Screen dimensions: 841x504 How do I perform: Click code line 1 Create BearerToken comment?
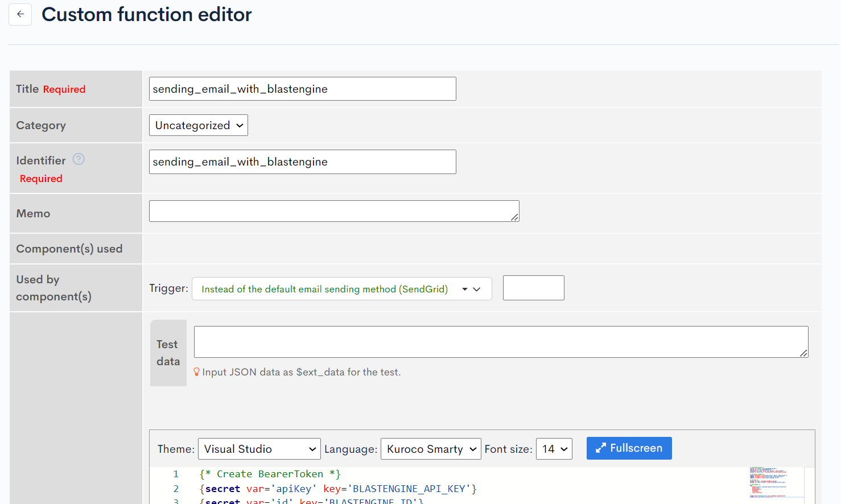point(270,474)
